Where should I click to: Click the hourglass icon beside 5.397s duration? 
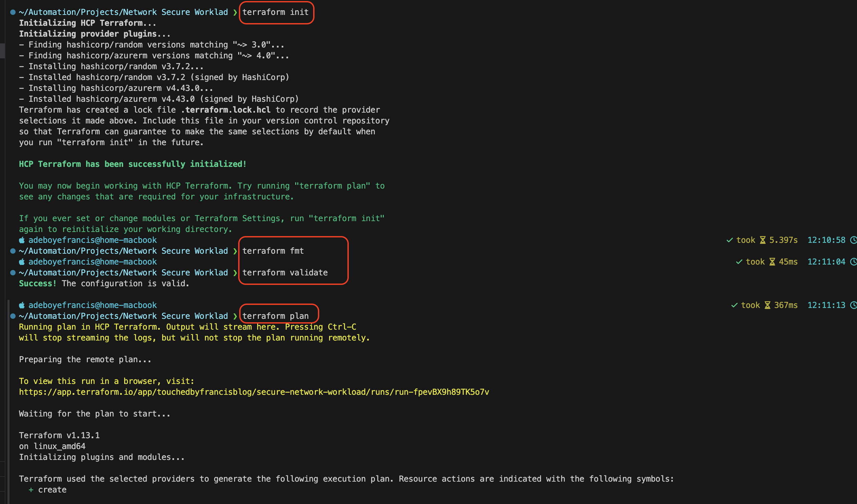(763, 240)
